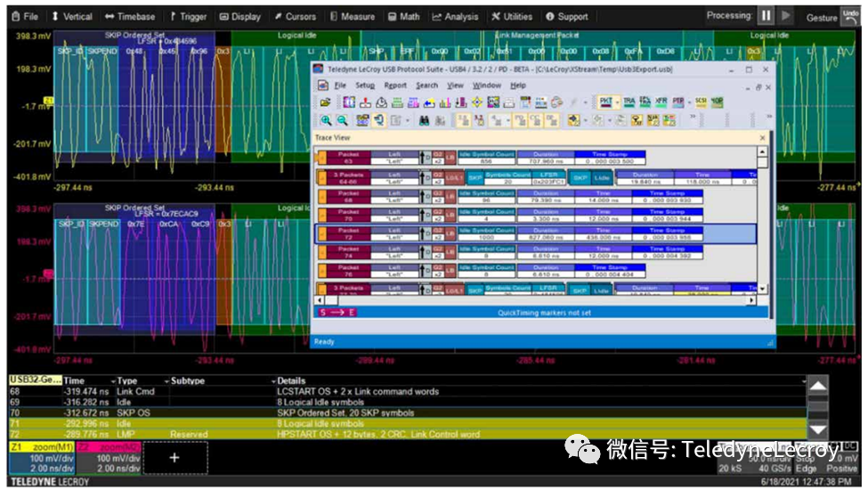Toggle the PKT packet level view
The width and height of the screenshot is (868, 490).
605,103
